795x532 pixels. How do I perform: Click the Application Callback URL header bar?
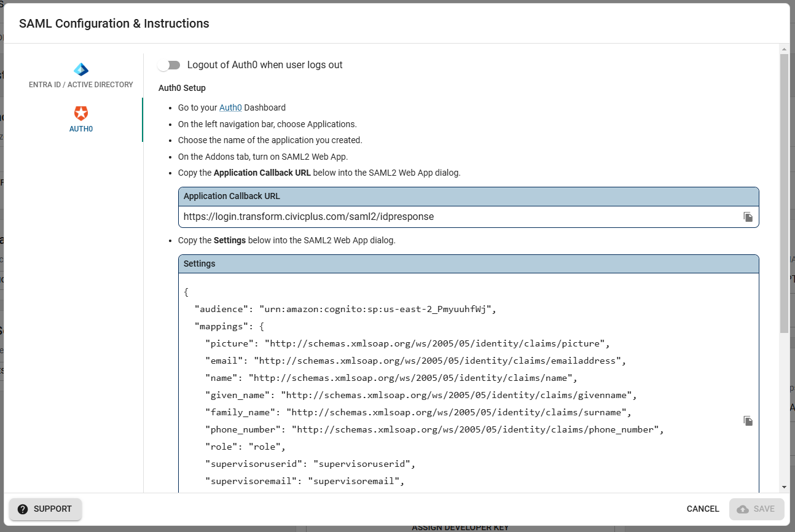pyautogui.click(x=469, y=197)
